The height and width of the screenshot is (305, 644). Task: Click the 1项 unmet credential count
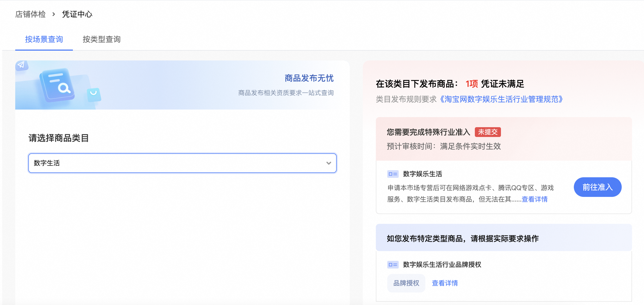coord(472,84)
